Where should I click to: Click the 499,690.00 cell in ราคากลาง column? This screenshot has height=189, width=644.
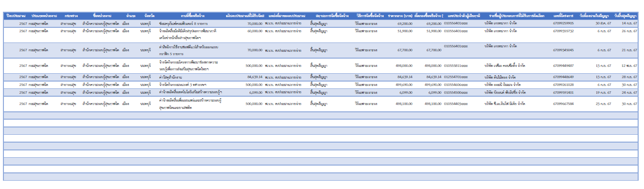click(404, 85)
